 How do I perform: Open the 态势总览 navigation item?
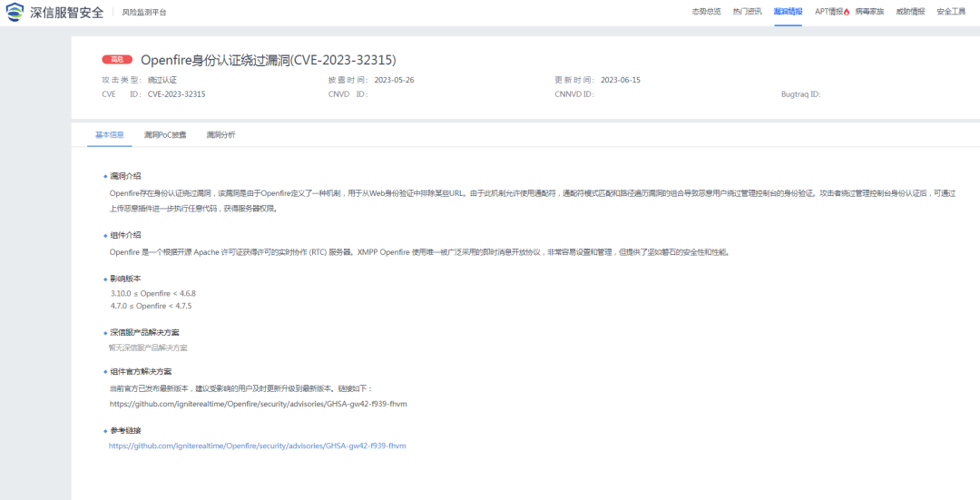click(x=706, y=12)
